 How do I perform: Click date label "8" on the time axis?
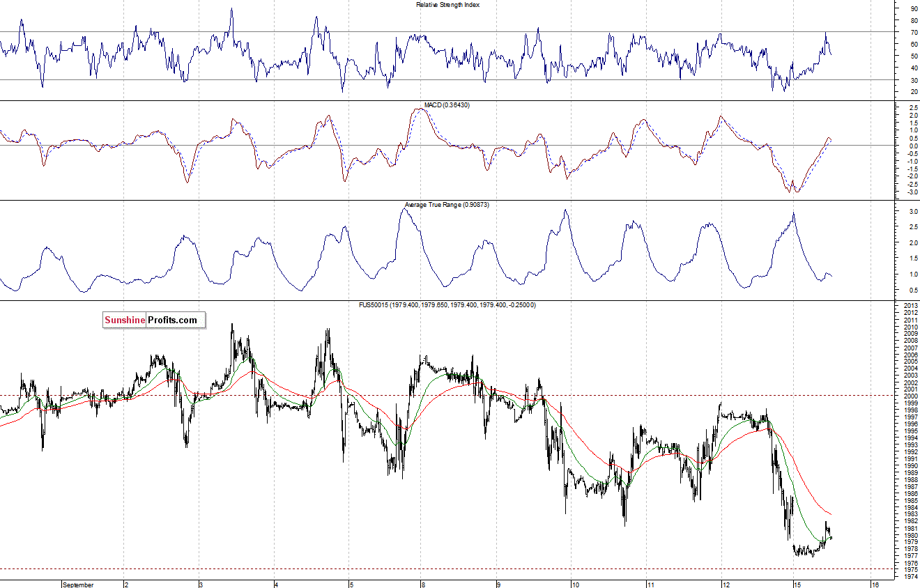tap(422, 585)
